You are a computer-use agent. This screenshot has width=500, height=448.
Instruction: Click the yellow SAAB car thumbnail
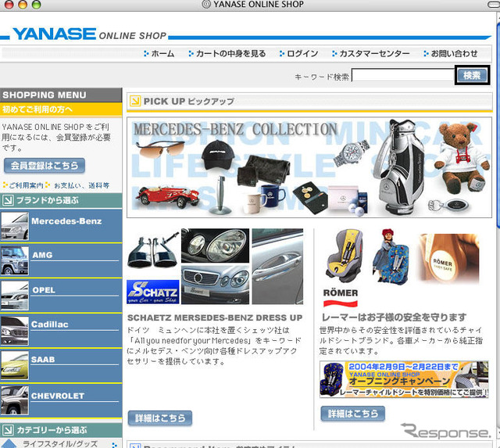pos(15,366)
